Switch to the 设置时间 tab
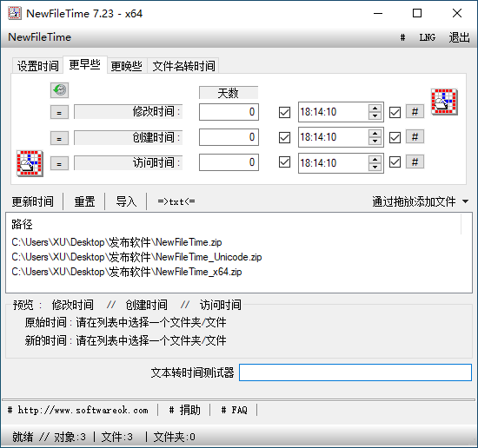 point(37,66)
